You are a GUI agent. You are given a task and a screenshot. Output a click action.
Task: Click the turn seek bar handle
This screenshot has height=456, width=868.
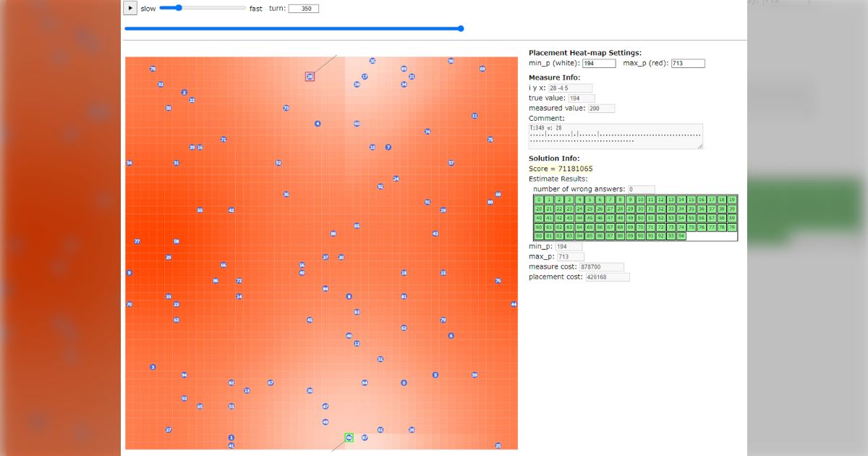(461, 29)
